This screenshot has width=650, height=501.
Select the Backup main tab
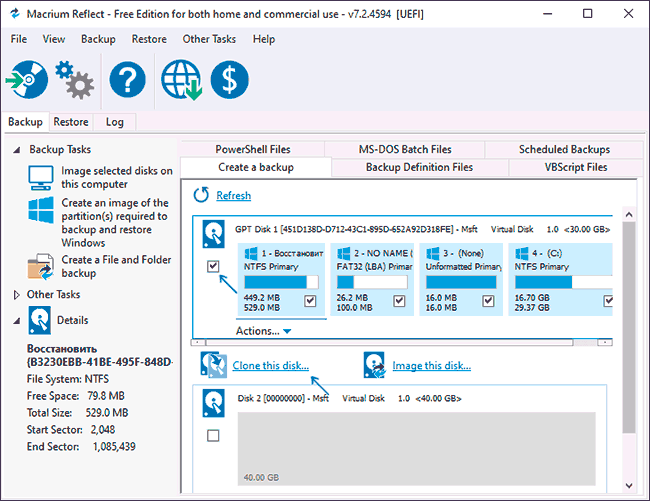click(25, 122)
